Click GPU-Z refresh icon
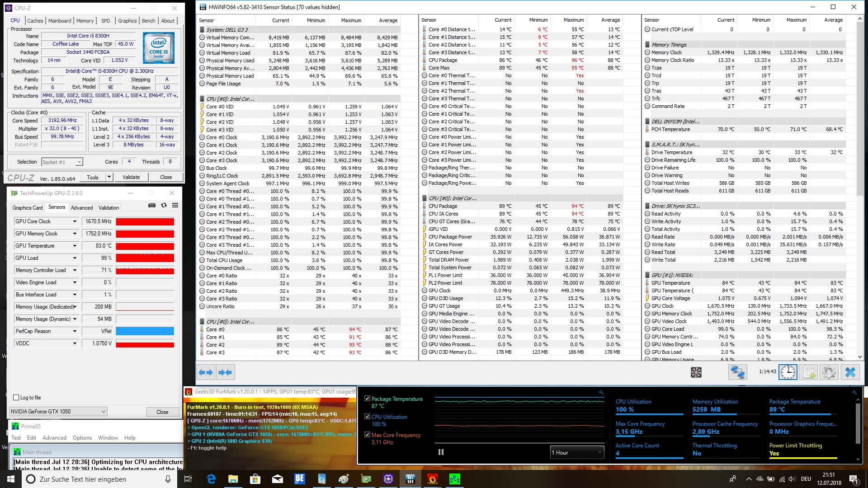 tap(164, 206)
